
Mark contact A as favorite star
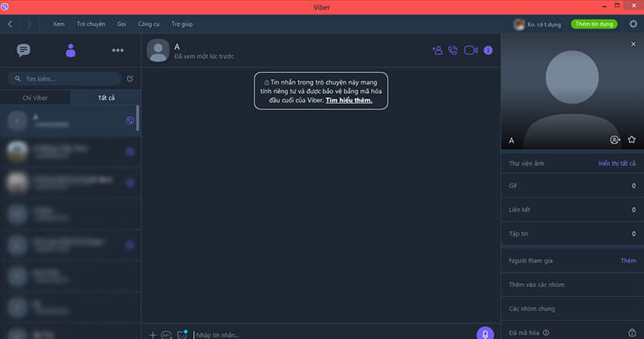[x=632, y=140]
